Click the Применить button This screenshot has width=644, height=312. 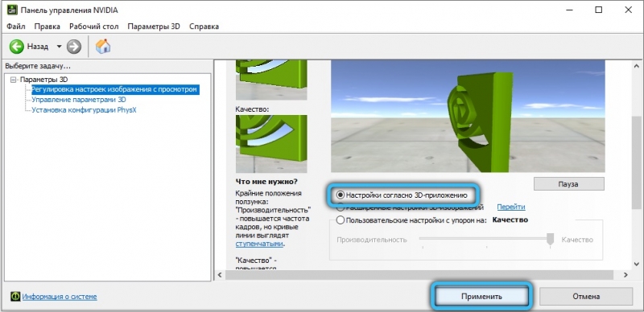481,296
